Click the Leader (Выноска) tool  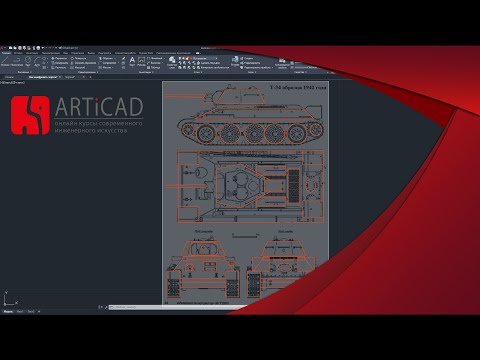pyautogui.click(x=154, y=63)
